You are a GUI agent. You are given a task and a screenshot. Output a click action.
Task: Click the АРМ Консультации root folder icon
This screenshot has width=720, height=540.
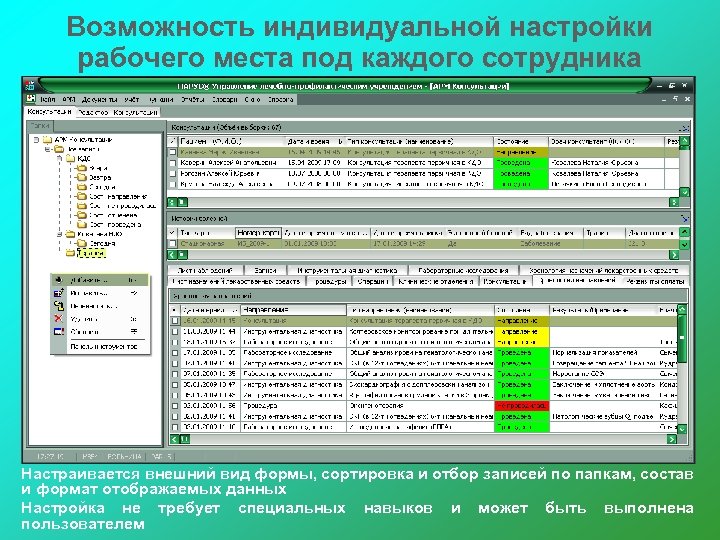47,140
